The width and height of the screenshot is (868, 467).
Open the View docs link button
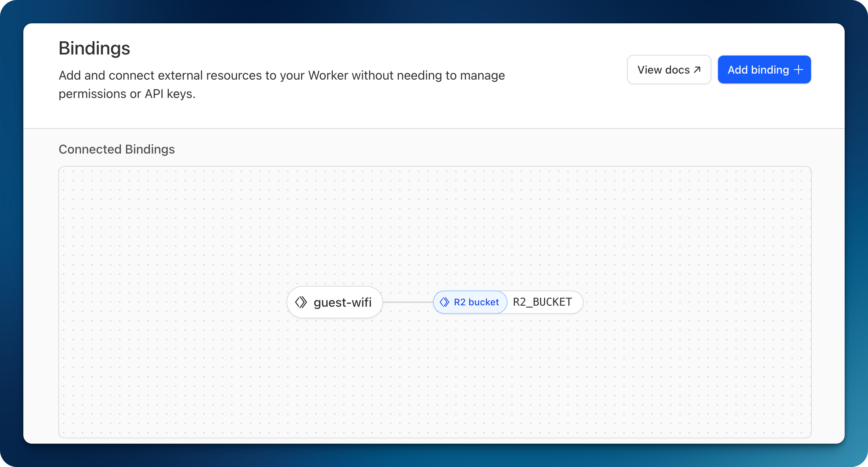[x=669, y=70]
